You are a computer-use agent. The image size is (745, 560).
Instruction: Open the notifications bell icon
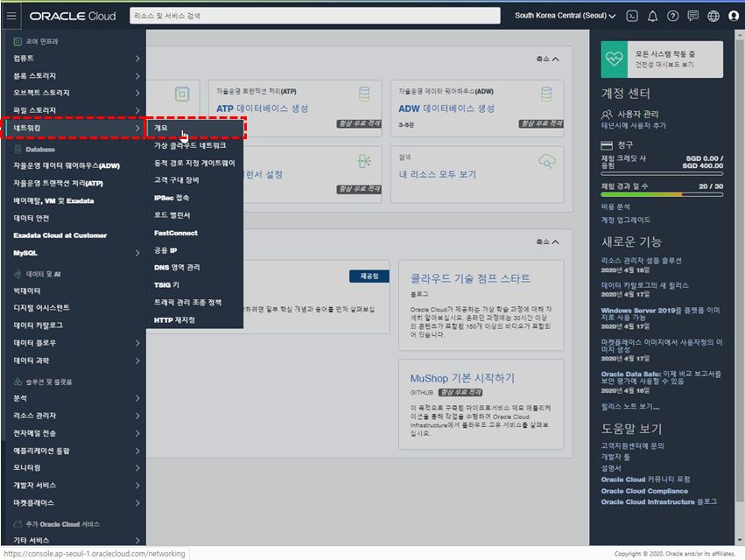coord(652,16)
